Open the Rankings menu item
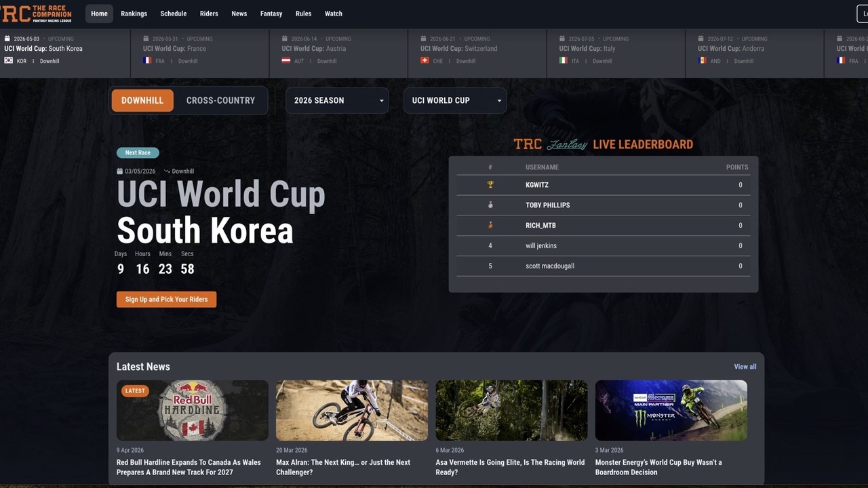 (134, 14)
